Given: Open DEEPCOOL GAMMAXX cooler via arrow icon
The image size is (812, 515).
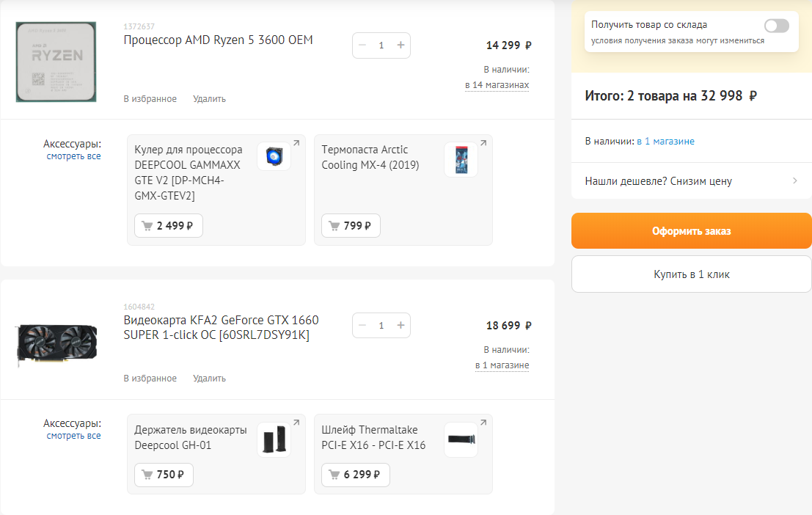Looking at the screenshot, I should pos(296,143).
